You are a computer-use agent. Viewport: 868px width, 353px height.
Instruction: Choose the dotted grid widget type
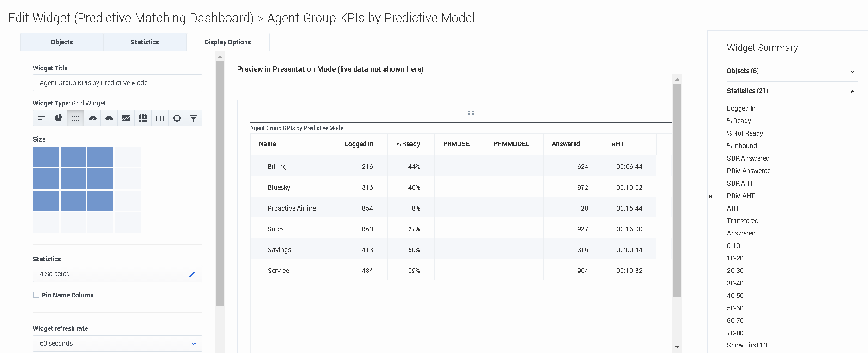[75, 118]
